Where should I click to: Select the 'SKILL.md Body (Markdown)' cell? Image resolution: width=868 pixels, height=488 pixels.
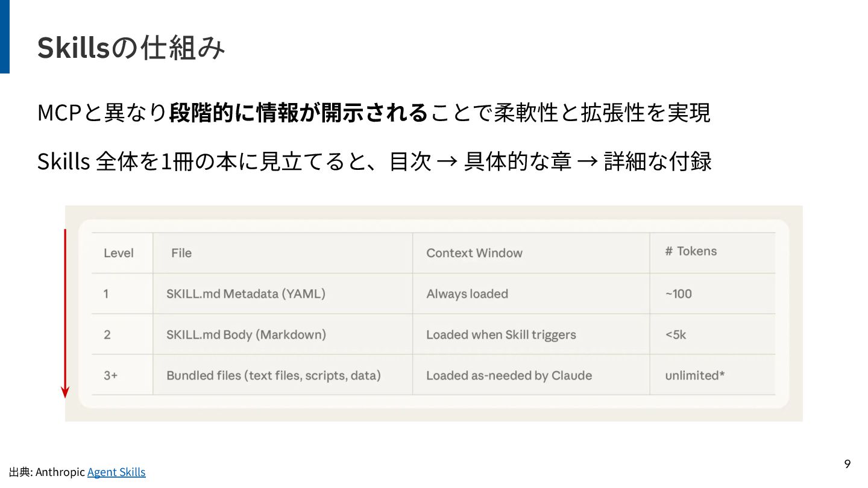click(x=246, y=334)
